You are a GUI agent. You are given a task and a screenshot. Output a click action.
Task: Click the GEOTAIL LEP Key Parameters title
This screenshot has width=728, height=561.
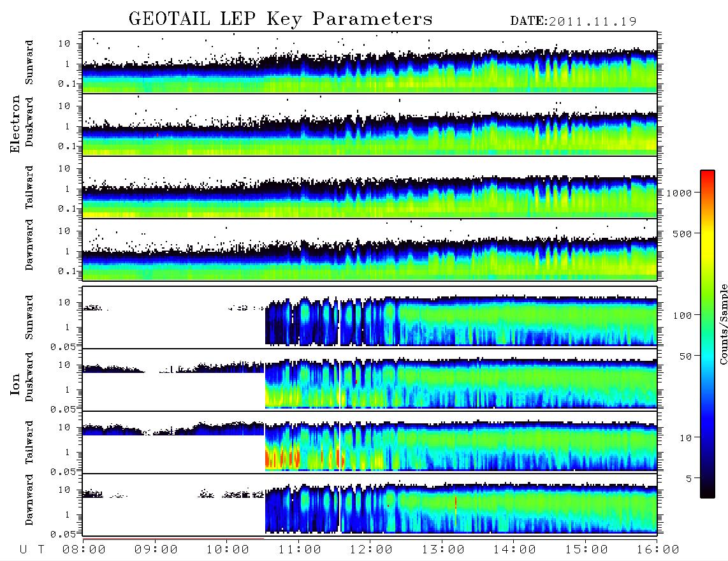coord(280,19)
